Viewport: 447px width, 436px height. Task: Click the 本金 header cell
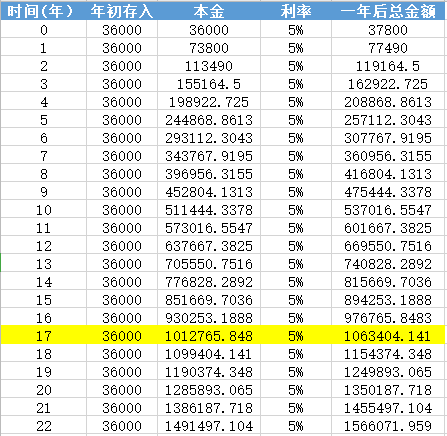(x=209, y=11)
